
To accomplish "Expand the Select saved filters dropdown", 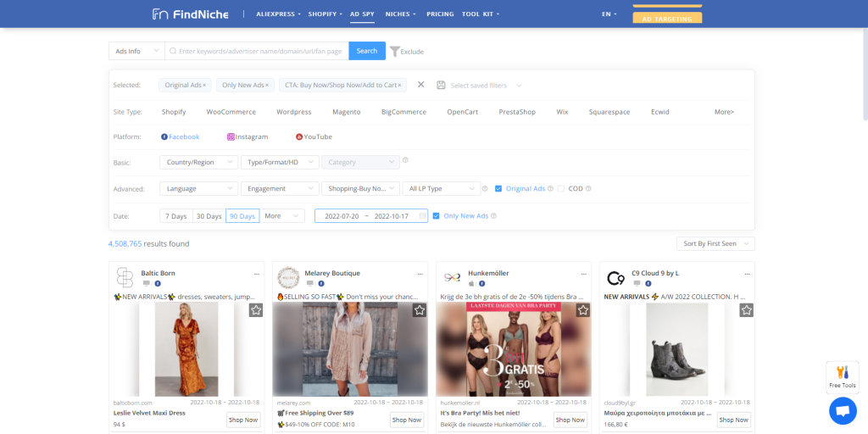I will point(486,86).
